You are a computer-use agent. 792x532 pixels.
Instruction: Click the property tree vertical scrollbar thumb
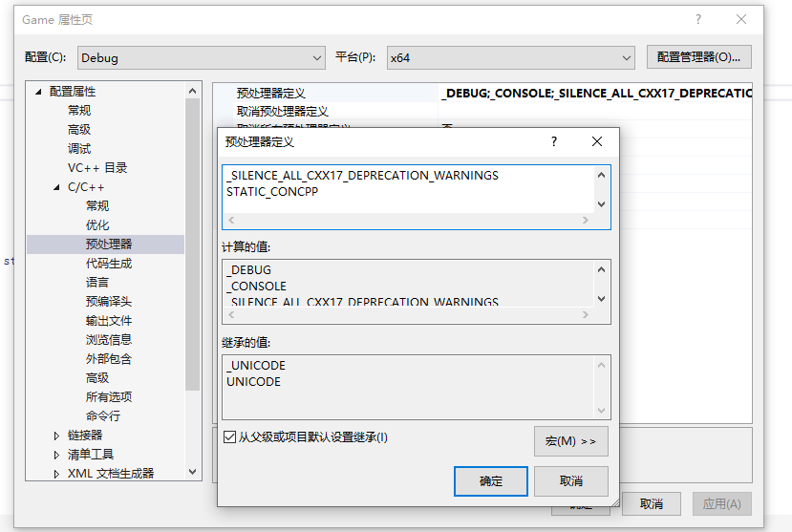coord(192,245)
